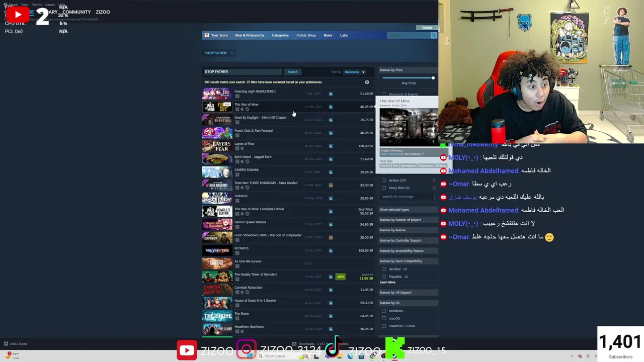Click the top store search field
Screen dimensions: 644x362
click(x=409, y=35)
